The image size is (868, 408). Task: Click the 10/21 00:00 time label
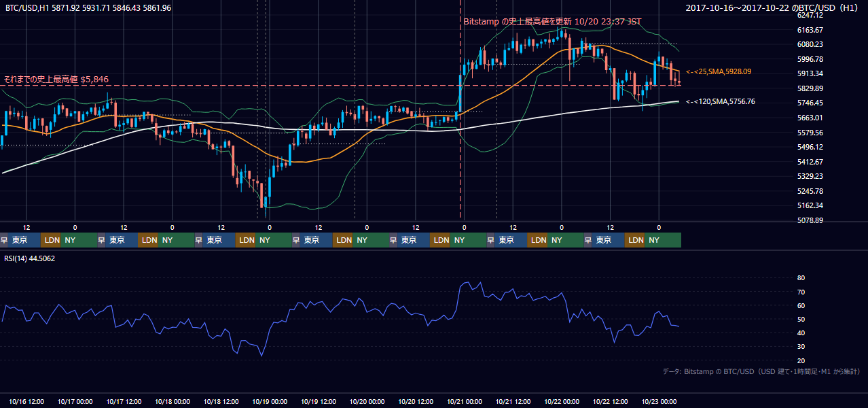tap(465, 401)
